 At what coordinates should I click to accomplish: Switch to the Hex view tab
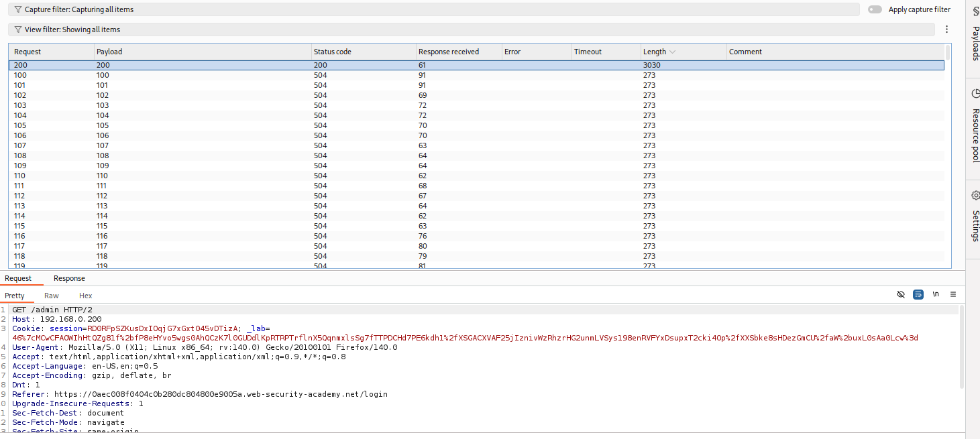85,296
